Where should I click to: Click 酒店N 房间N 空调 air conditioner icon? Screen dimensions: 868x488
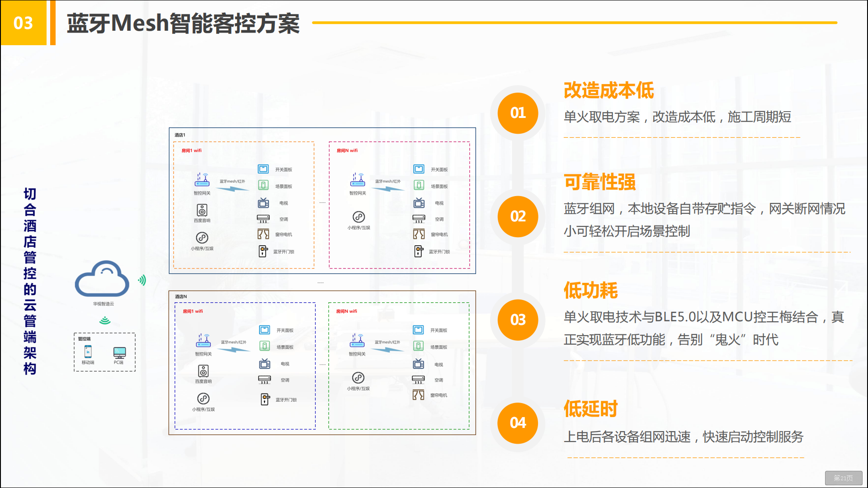click(x=418, y=380)
